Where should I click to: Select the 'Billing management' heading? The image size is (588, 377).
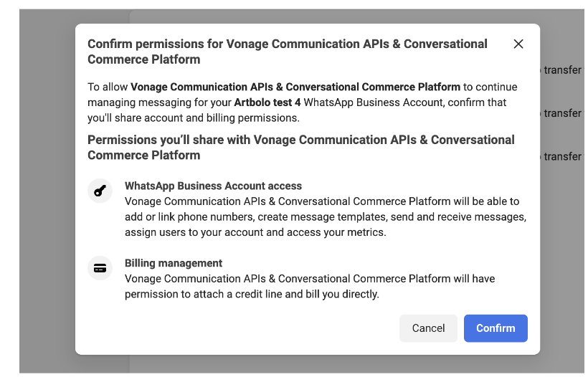(x=174, y=263)
